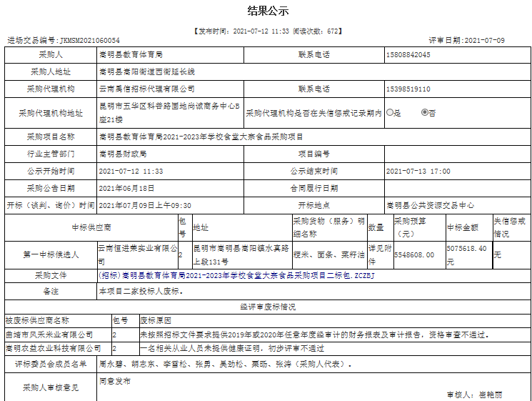Click reviewer name 岜艳丽
Viewport: 532px width, 401px height.
click(x=491, y=395)
